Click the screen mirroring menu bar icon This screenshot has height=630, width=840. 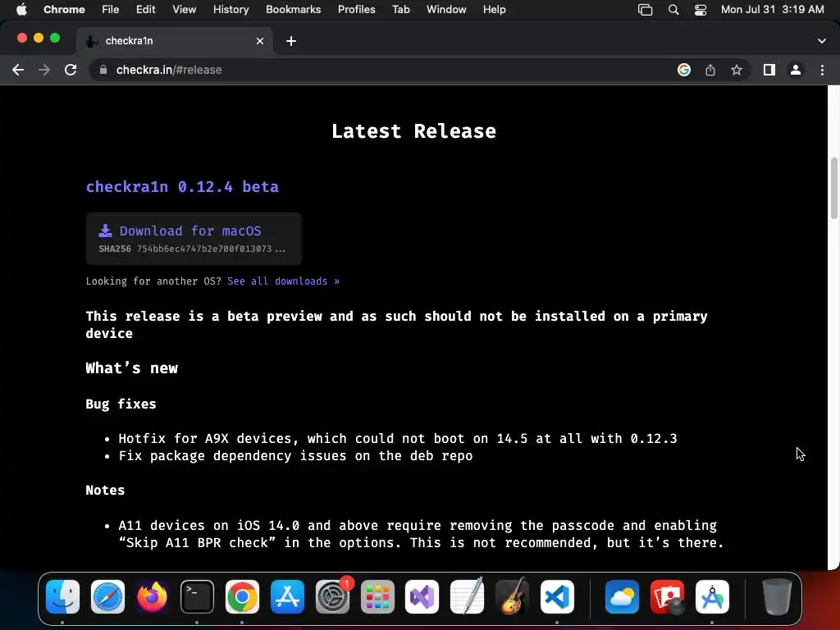pos(645,10)
